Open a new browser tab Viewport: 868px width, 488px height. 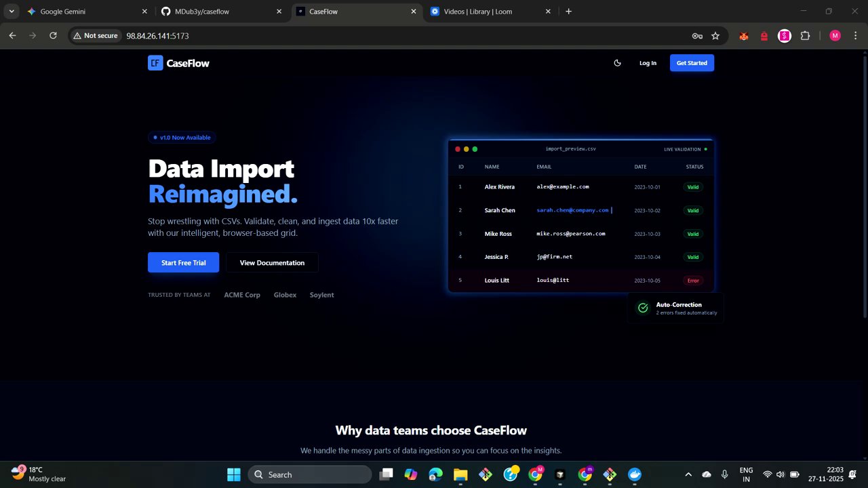(568, 12)
